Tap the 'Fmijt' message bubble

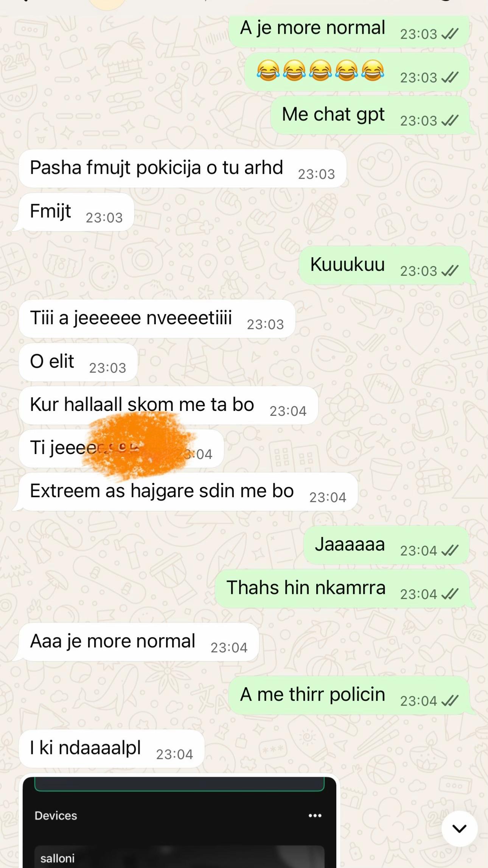(x=76, y=212)
